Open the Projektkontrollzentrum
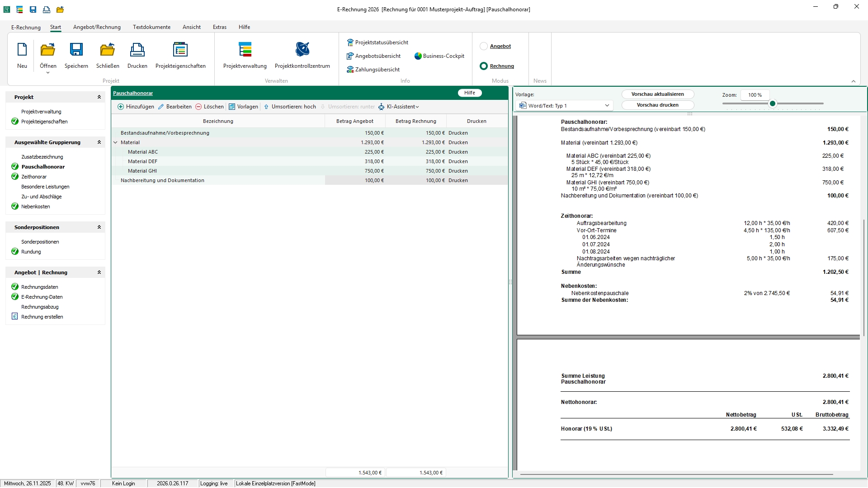868x488 pixels. [302, 50]
